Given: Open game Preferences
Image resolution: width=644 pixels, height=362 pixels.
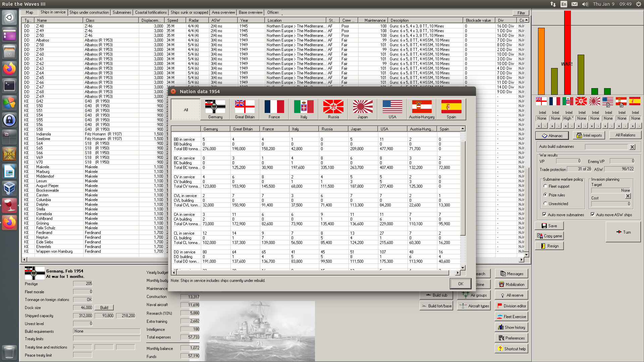Looking at the screenshot, I should coord(511,338).
